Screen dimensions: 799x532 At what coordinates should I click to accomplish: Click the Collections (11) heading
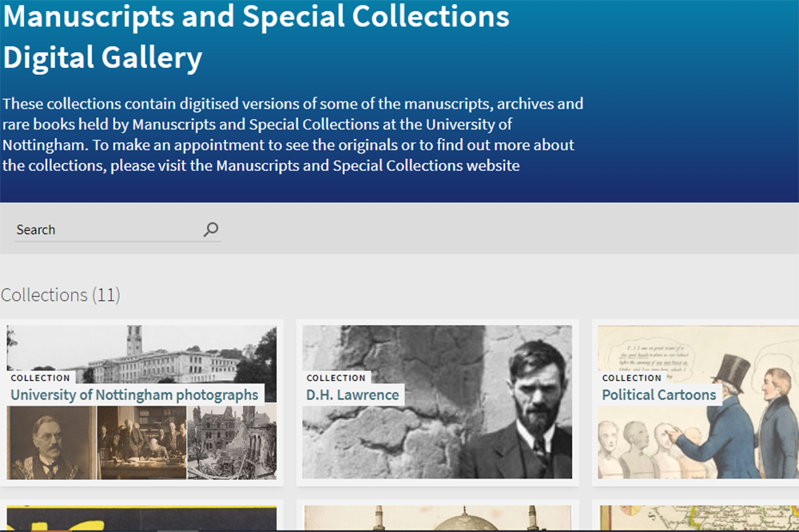pyautogui.click(x=61, y=295)
